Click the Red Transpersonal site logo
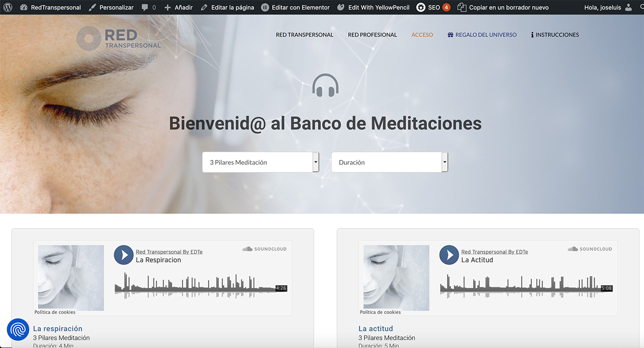This screenshot has width=644, height=348. click(x=119, y=38)
